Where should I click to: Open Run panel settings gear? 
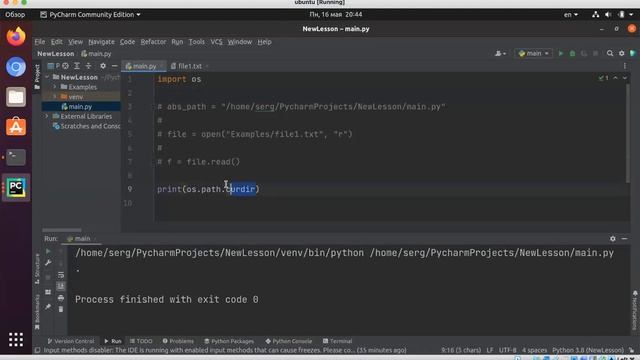[x=613, y=239]
